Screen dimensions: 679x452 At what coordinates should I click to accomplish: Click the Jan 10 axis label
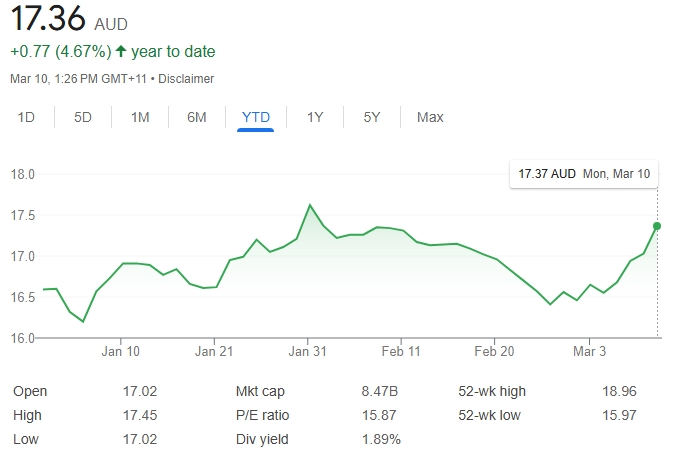120,351
